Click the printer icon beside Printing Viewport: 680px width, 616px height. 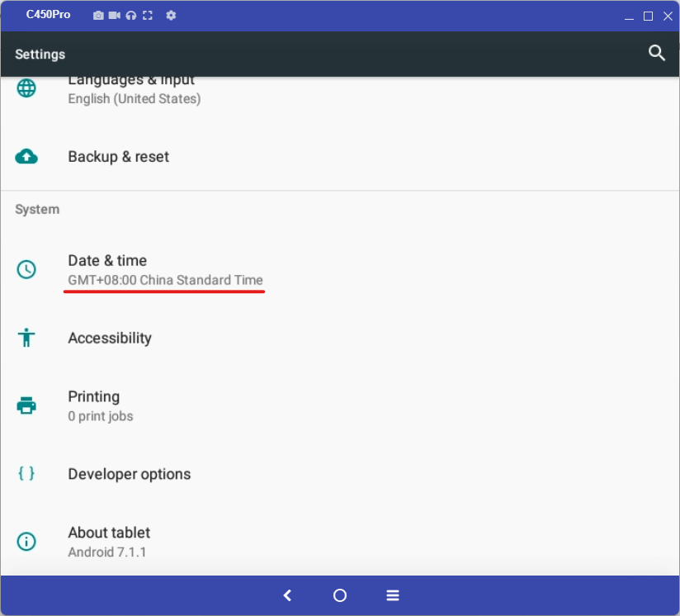coord(26,405)
